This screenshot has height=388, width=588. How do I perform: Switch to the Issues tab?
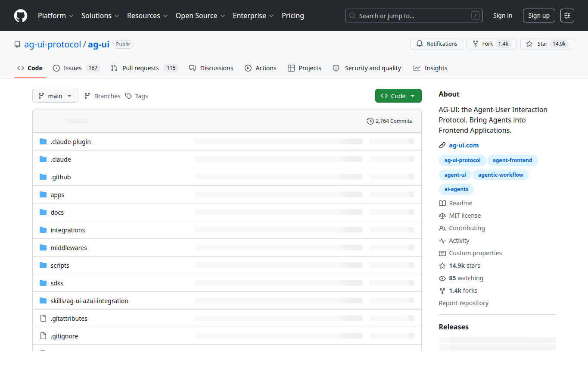pyautogui.click(x=77, y=68)
